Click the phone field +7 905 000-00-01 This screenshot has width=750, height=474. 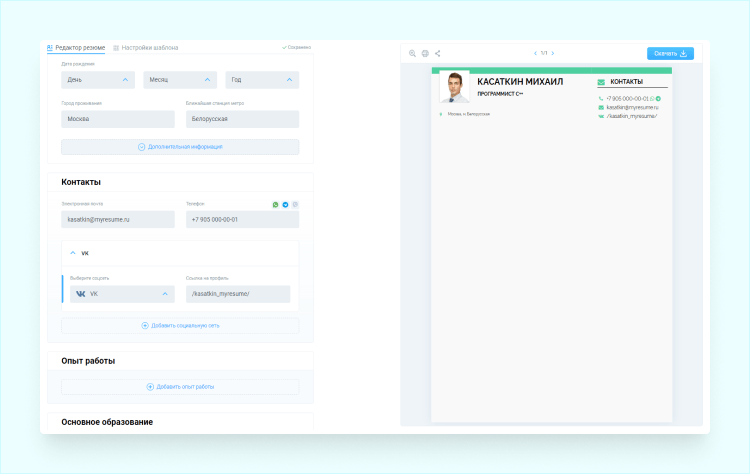(x=243, y=220)
